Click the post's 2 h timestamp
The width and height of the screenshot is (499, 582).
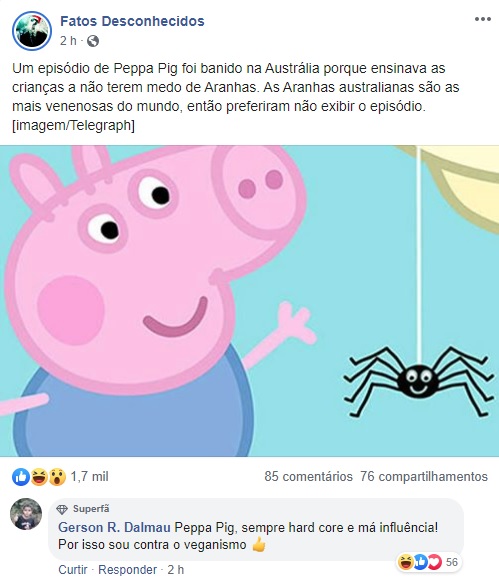(68, 41)
